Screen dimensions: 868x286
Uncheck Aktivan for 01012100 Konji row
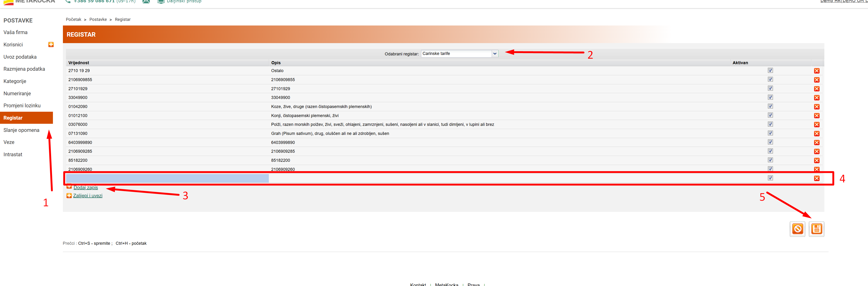[770, 115]
